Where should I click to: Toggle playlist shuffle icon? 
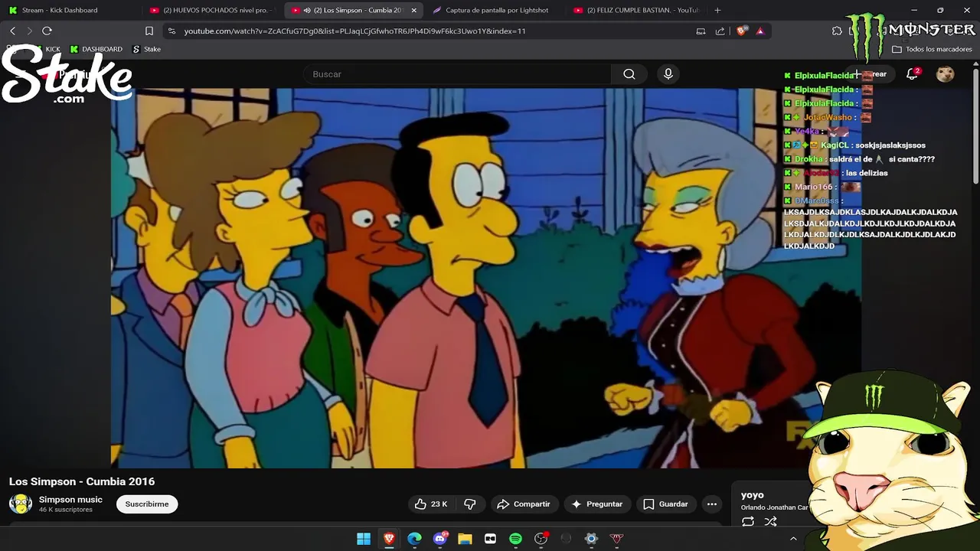click(771, 522)
